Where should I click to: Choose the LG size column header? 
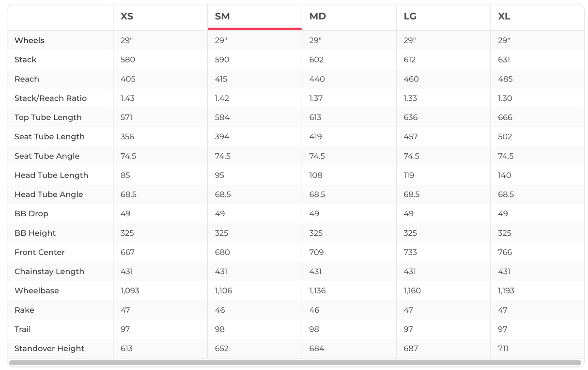tap(410, 16)
